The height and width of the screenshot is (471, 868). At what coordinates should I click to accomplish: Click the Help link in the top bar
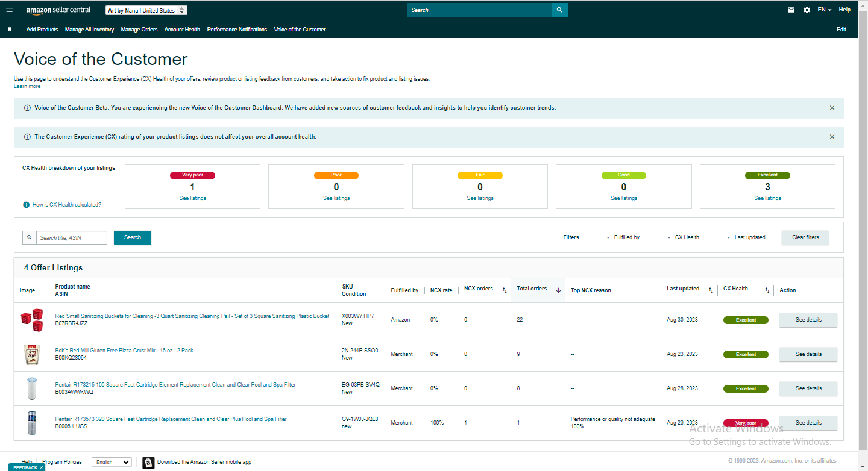point(844,10)
